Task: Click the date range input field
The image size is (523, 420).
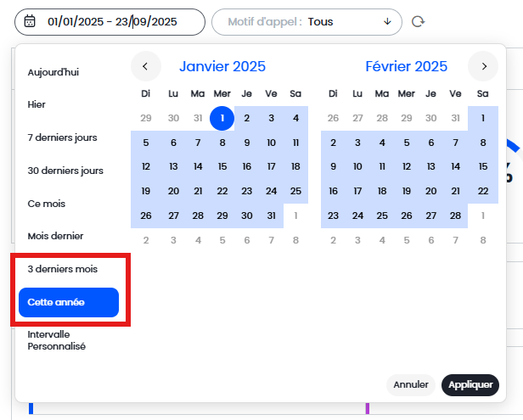Action: pos(119,21)
